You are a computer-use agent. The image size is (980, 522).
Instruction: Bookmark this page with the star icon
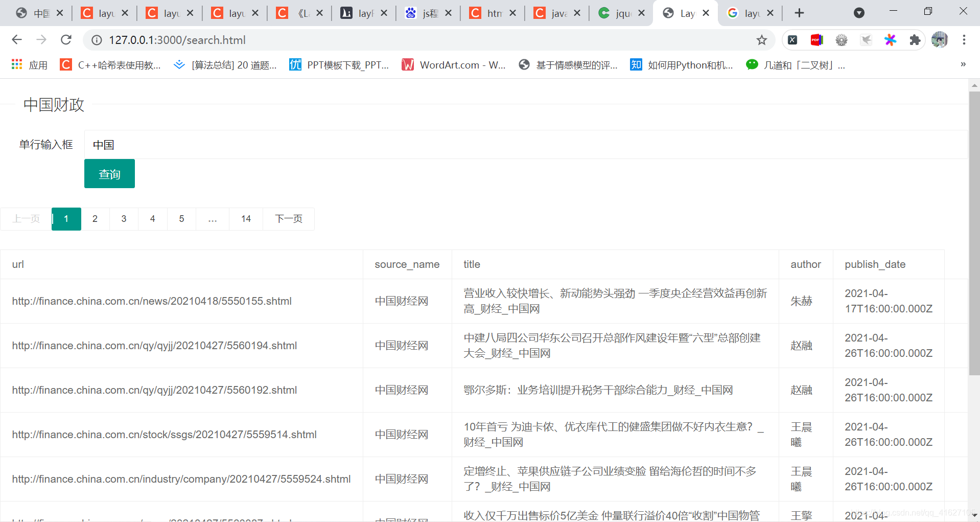pos(762,40)
